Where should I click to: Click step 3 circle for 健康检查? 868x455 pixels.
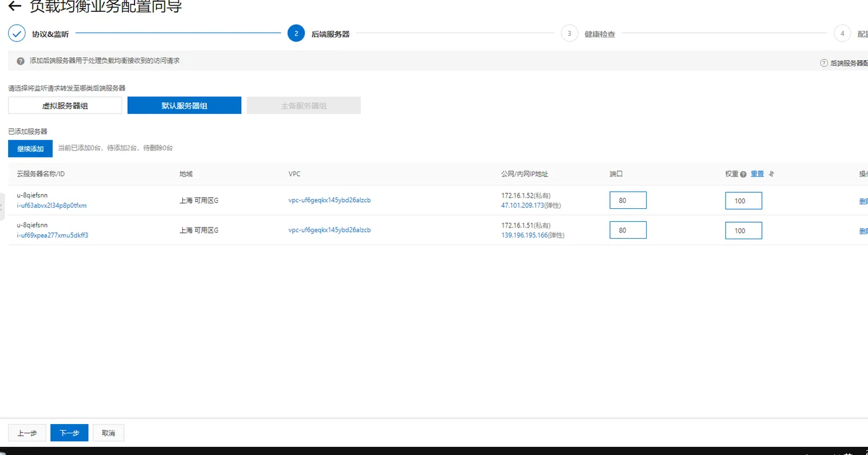tap(569, 33)
